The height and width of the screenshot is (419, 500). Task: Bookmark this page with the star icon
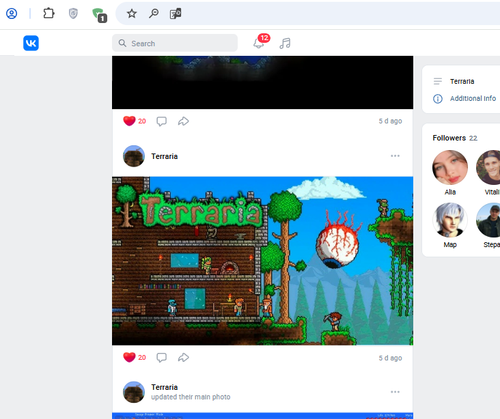click(x=132, y=14)
